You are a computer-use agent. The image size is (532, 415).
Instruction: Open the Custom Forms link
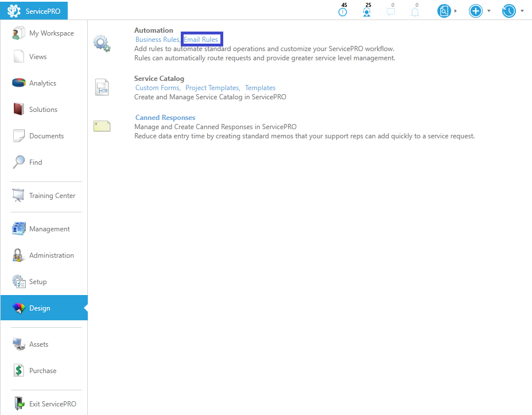point(157,88)
